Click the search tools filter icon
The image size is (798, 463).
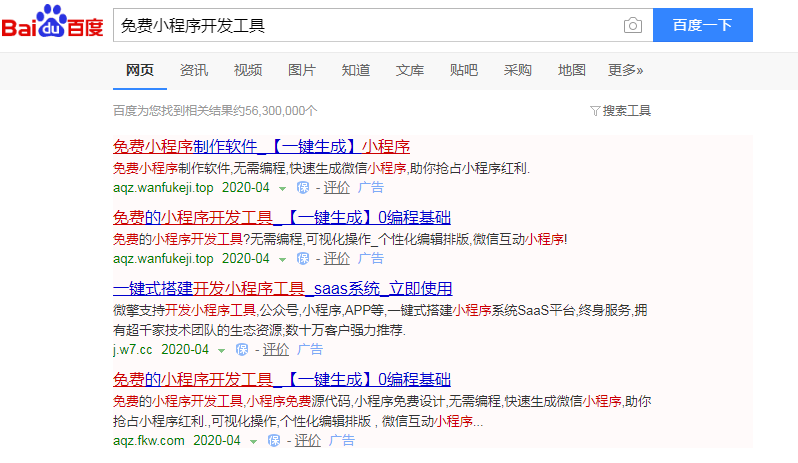[594, 111]
